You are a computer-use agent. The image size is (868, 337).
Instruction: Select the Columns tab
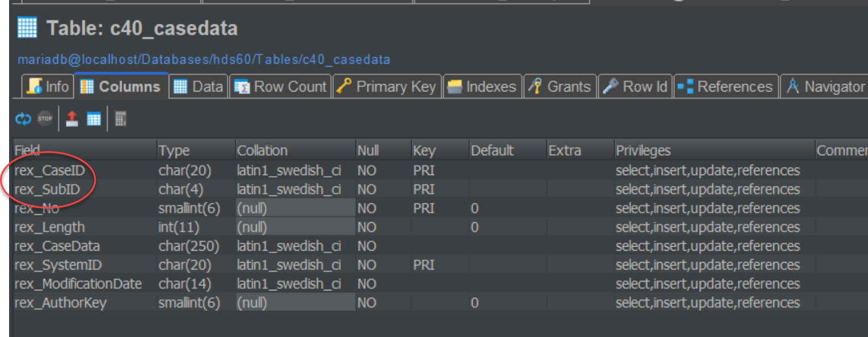pos(121,86)
